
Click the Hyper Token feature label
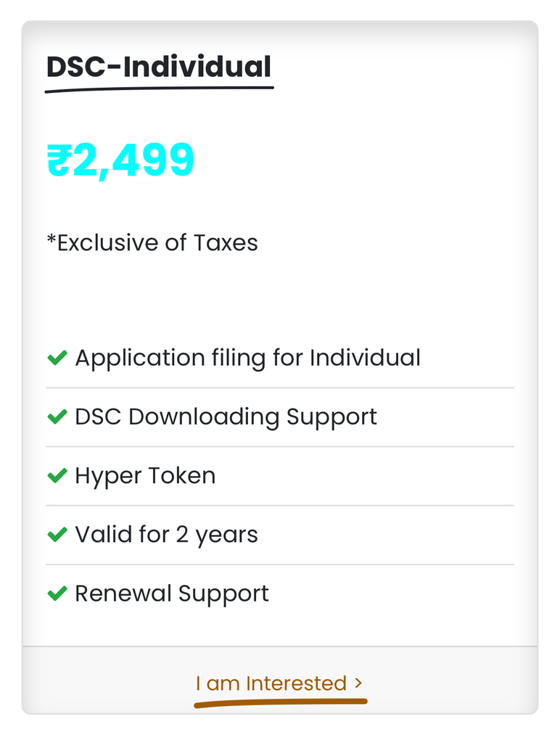pos(145,475)
